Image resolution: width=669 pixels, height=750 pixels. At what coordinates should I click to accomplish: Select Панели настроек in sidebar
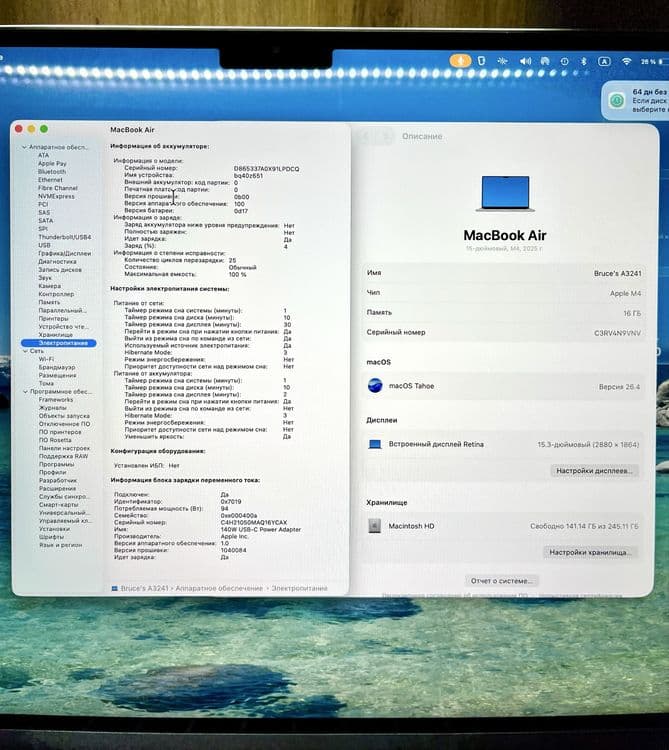(x=64, y=448)
